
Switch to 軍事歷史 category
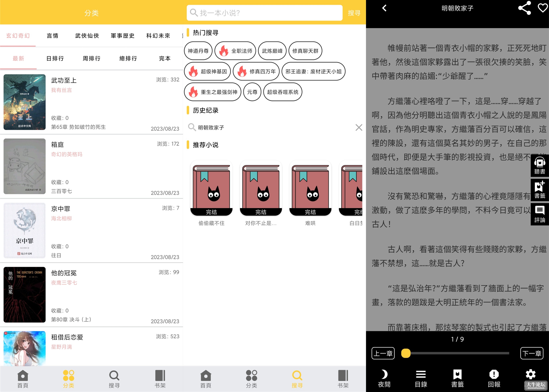122,36
